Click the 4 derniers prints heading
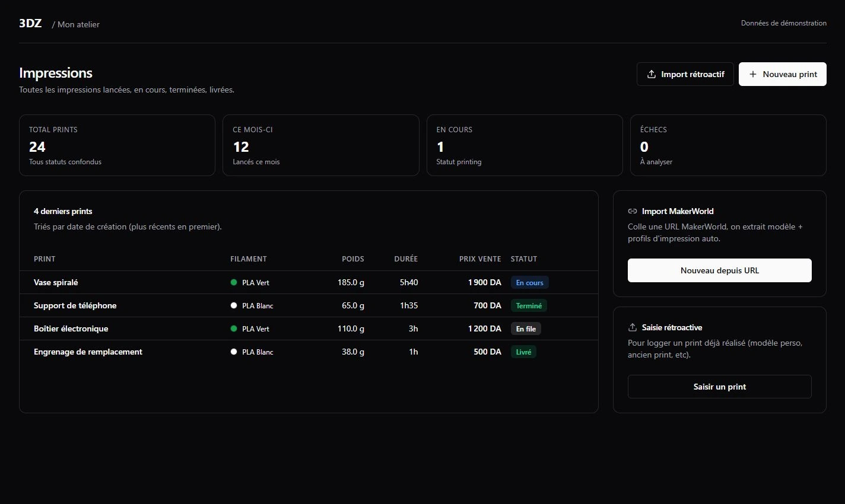Viewport: 845px width, 504px height. [63, 211]
